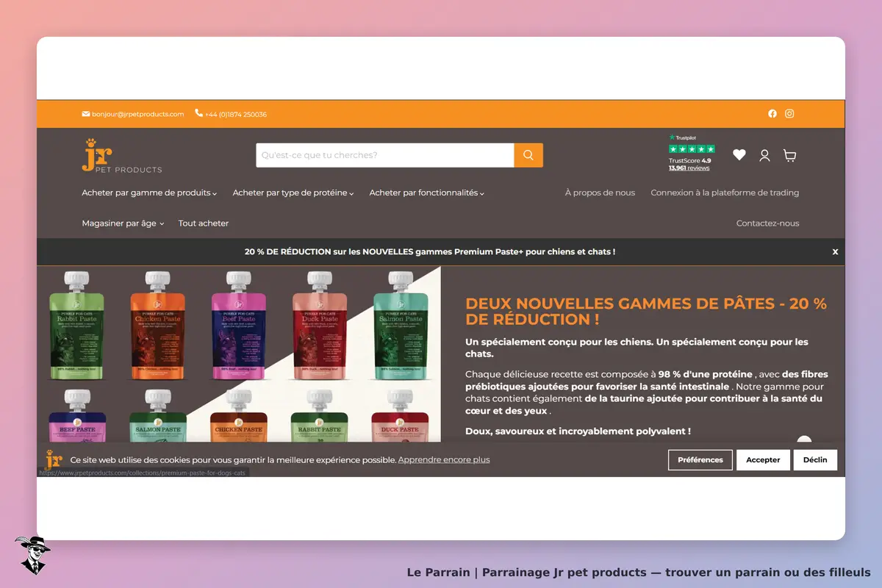The width and height of the screenshot is (882, 588).
Task: Click heading DEUX NOUVELLES GAMMES DE PÂTES
Action: coord(646,312)
